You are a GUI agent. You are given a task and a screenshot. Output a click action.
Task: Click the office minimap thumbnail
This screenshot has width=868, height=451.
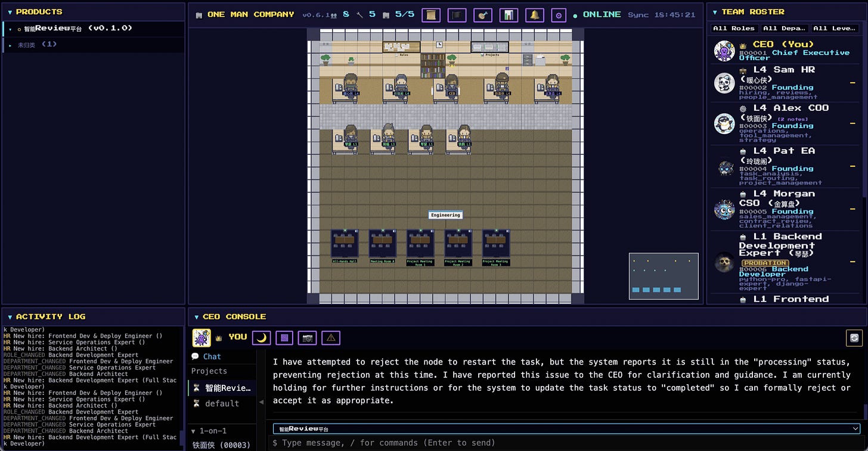coord(664,276)
